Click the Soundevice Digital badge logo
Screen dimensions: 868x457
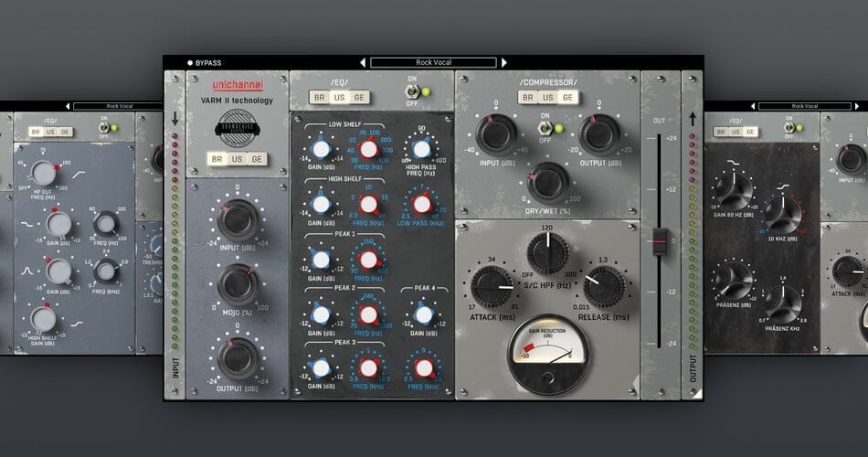(x=237, y=129)
